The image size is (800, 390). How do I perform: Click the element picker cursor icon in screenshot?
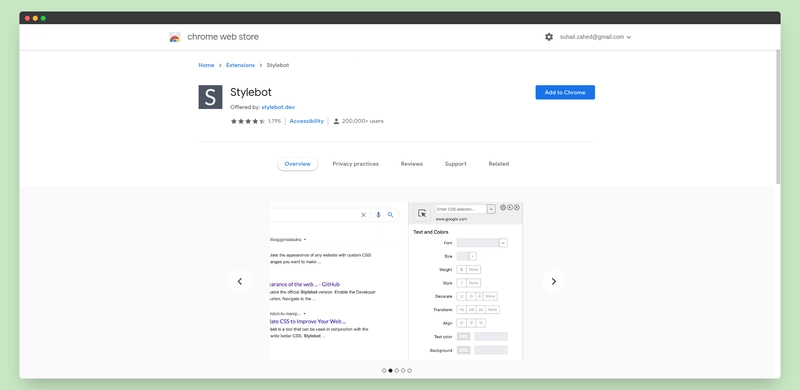tap(422, 213)
